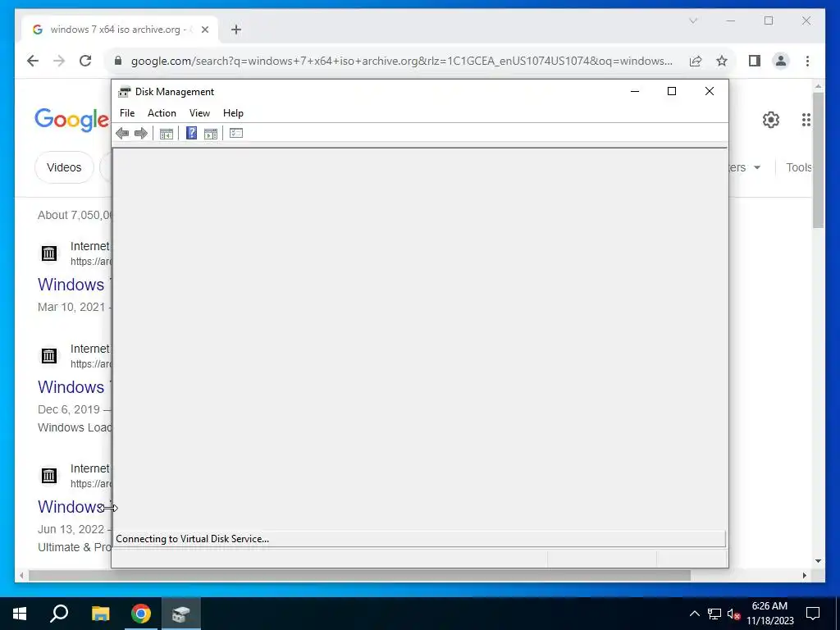This screenshot has width=840, height=630.
Task: Open Chrome three-dot menu
Action: pos(807,61)
